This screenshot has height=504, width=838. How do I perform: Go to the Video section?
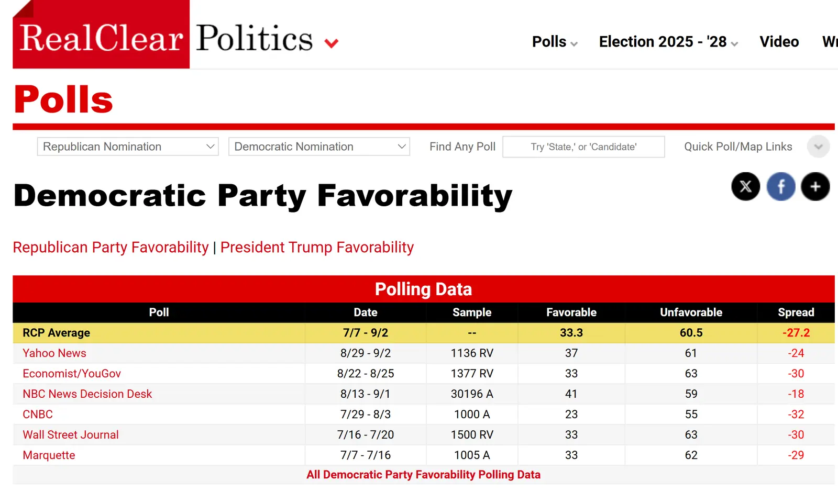[779, 42]
